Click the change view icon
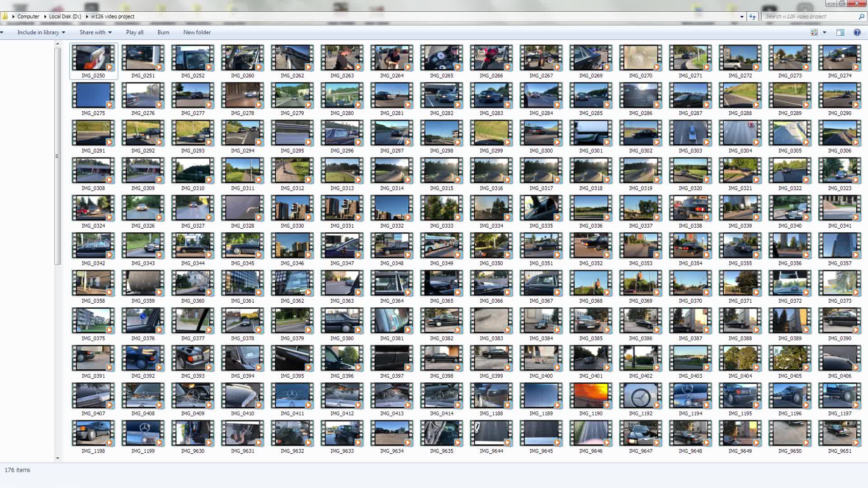Image resolution: width=868 pixels, height=488 pixels. 814,32
